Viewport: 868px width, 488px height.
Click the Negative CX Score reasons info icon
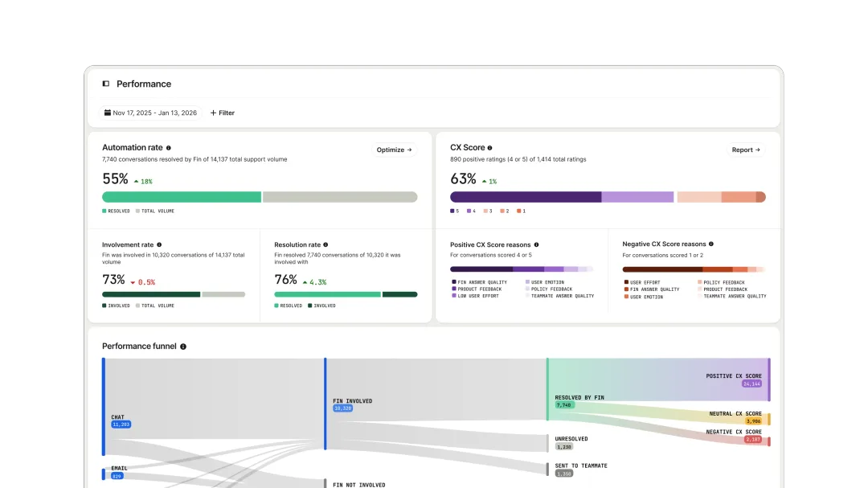tap(711, 244)
